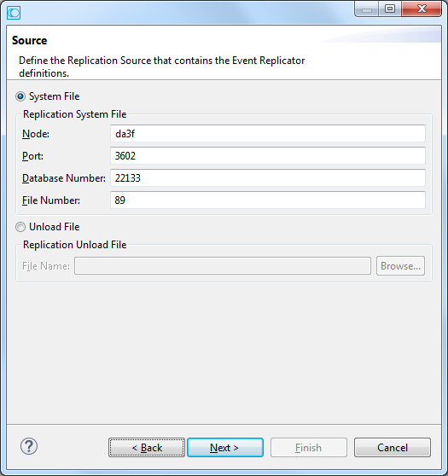Click the File Name: label

tap(46, 266)
